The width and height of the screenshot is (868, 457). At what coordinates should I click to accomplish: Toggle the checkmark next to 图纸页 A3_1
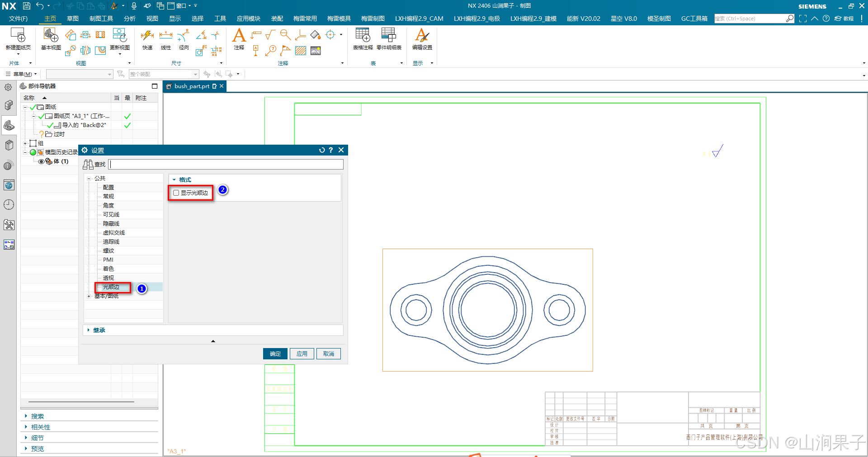pos(41,116)
